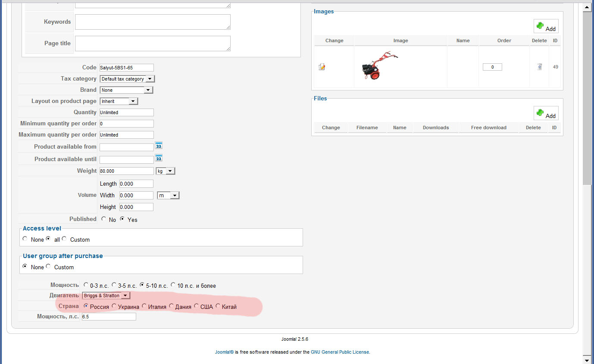Select США as country
The image size is (594, 364).
(196, 306)
